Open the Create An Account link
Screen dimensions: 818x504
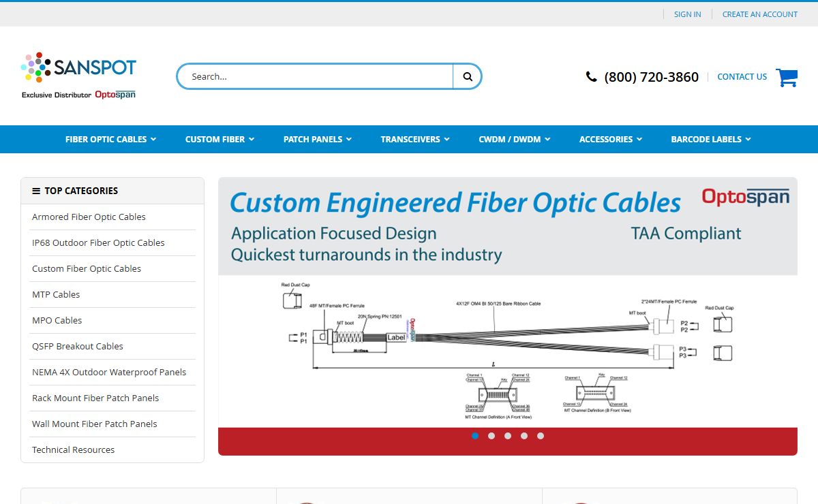pos(760,14)
